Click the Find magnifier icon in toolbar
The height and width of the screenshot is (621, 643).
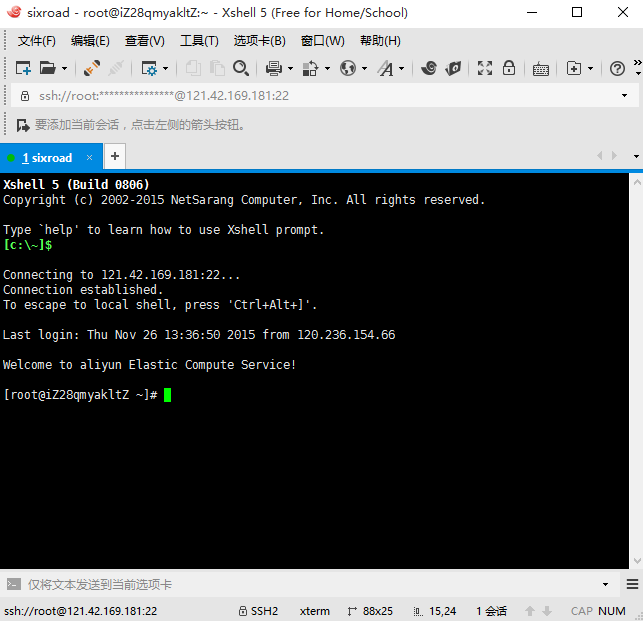coord(241,68)
